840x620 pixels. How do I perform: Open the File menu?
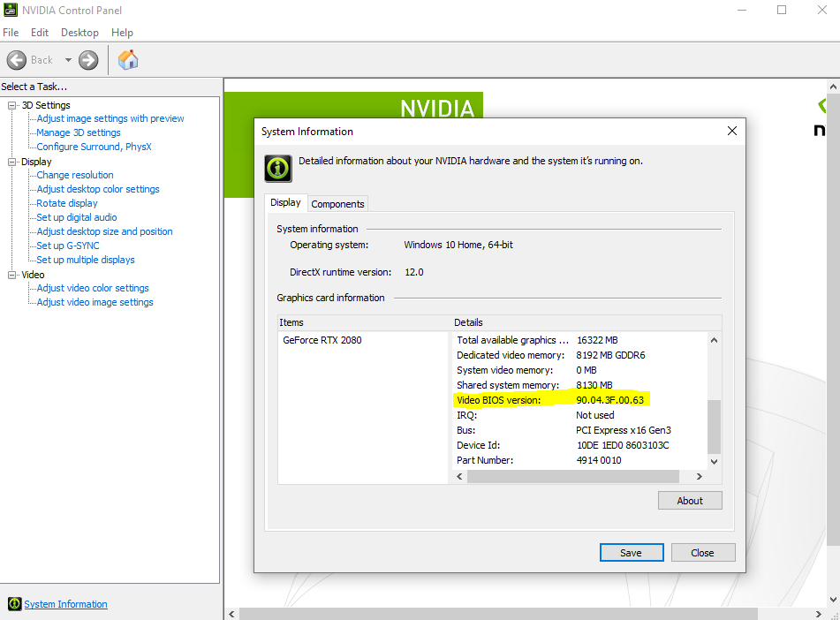point(11,33)
